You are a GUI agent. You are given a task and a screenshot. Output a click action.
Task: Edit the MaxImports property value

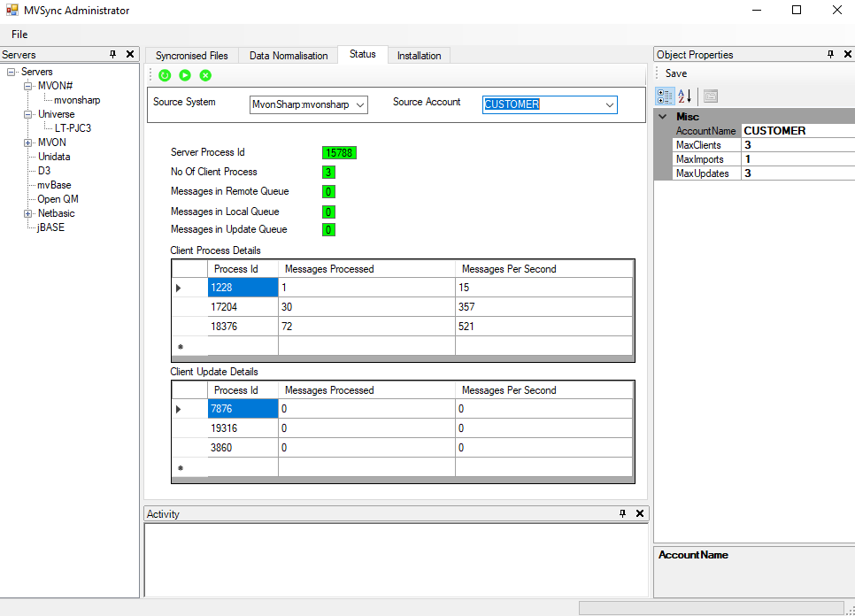click(x=797, y=159)
